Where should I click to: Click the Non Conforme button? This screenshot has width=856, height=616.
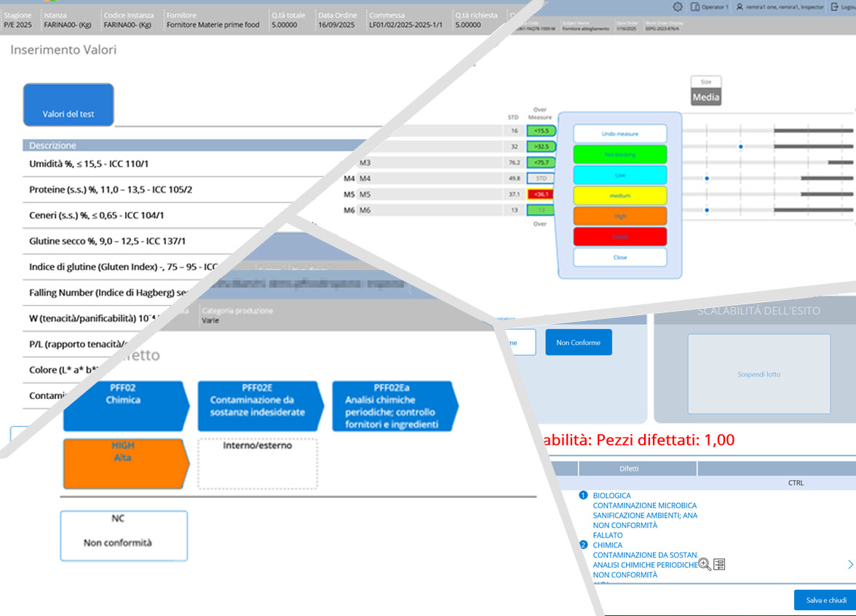click(578, 342)
